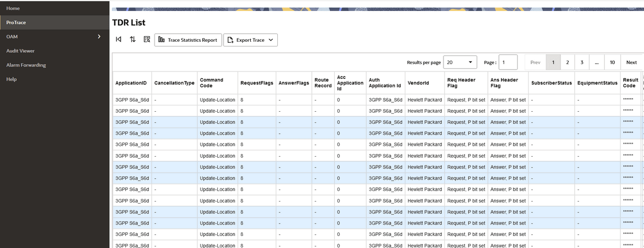Click the Acc Application Id column header
The height and width of the screenshot is (248, 644).
(x=350, y=83)
